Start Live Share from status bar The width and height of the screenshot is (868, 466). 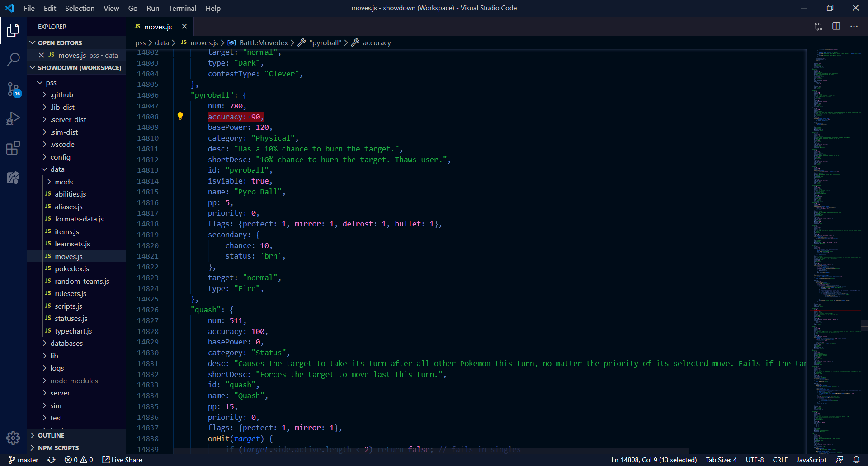[x=122, y=460]
